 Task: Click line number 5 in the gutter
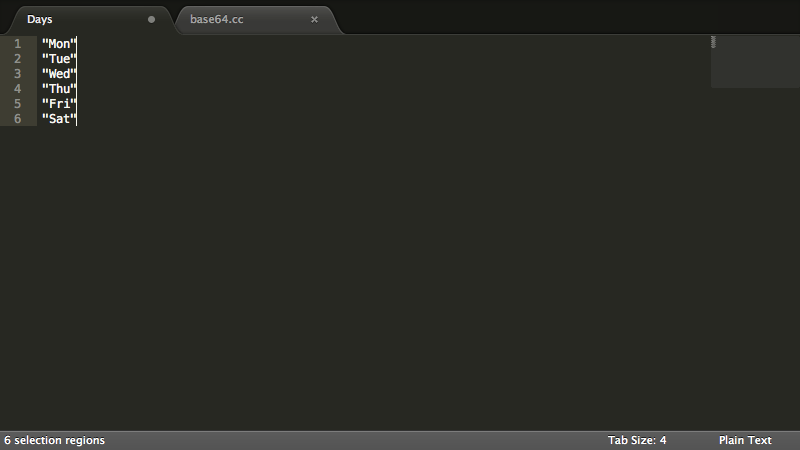point(17,104)
